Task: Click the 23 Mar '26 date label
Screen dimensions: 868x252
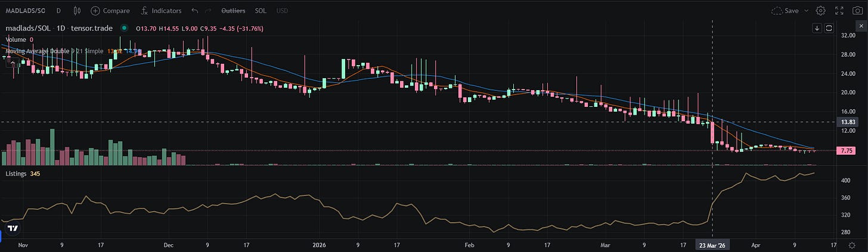Action: point(713,245)
